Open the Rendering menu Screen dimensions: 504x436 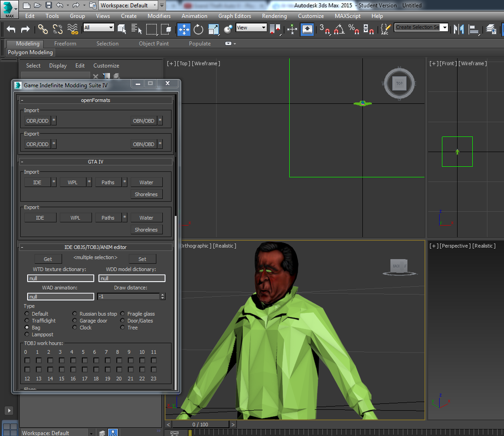click(274, 16)
